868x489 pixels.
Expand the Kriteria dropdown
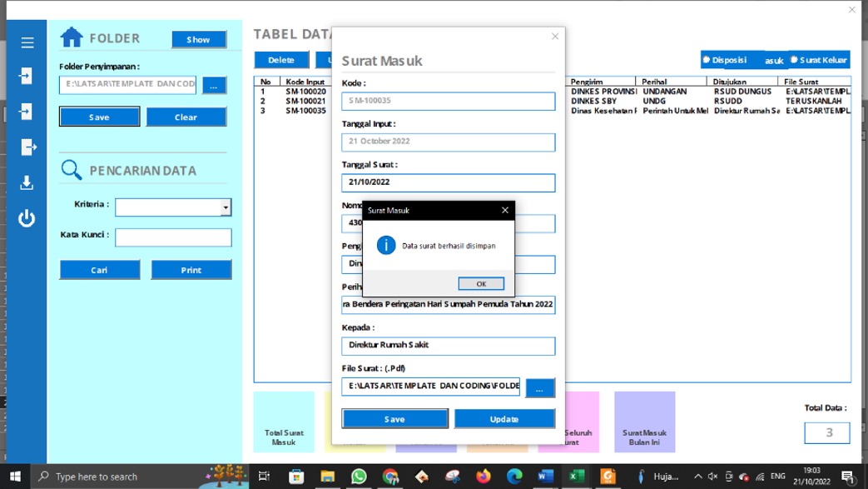[x=226, y=207]
